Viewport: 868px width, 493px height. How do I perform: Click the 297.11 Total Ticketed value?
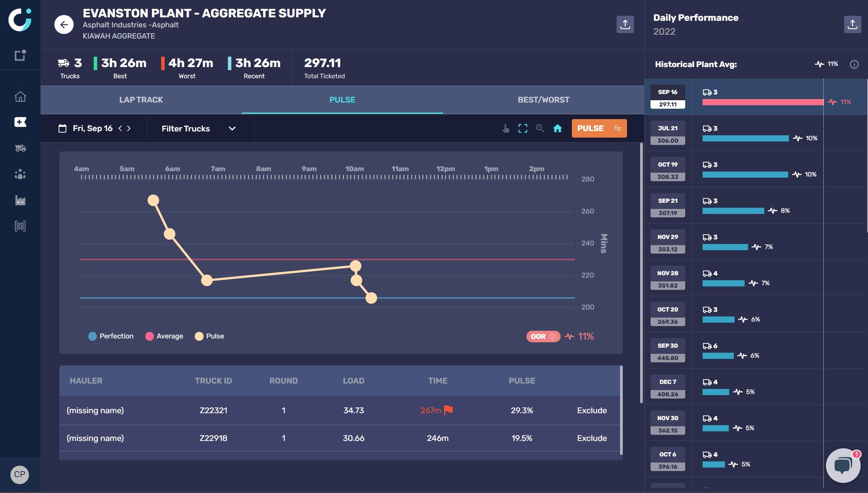tap(323, 63)
